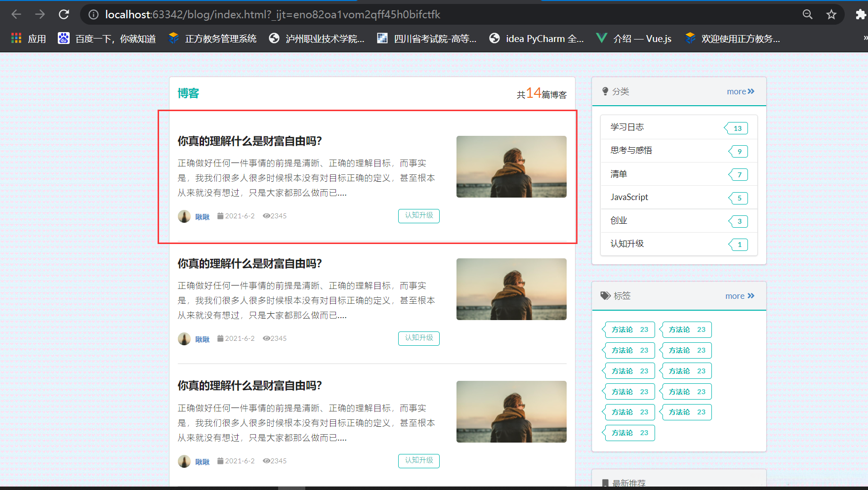868x490 pixels.
Task: Click the lightbulb icon beside 分类 heading
Action: point(605,91)
